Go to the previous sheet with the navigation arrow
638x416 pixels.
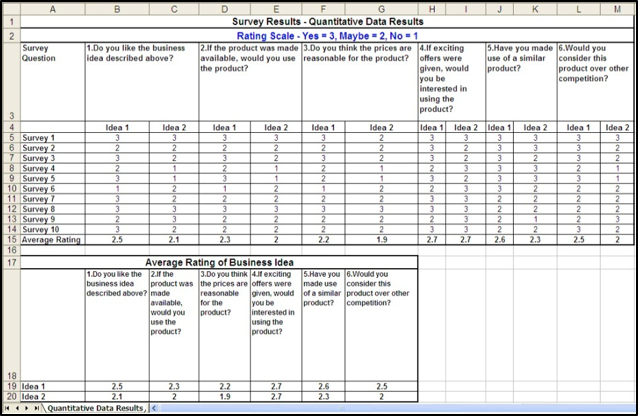pyautogui.click(x=17, y=408)
